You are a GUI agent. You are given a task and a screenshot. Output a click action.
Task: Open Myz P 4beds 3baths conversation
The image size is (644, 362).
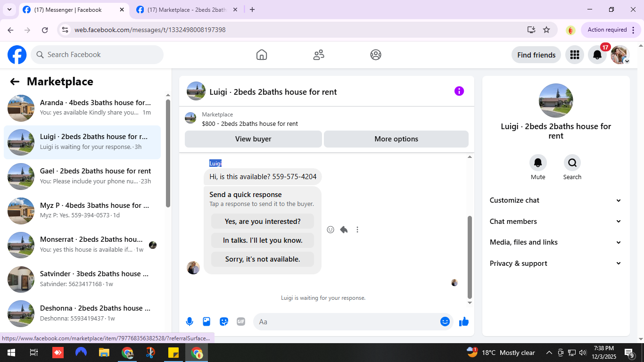82,211
